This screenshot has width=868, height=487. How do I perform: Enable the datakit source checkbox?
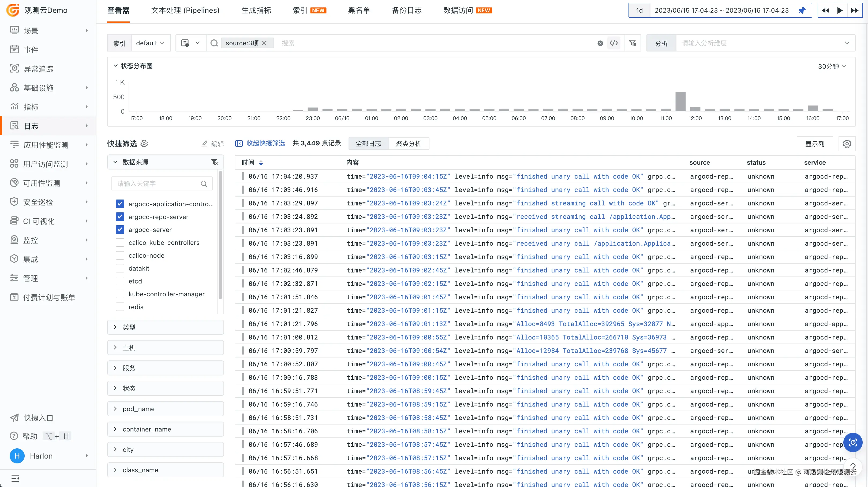point(120,268)
